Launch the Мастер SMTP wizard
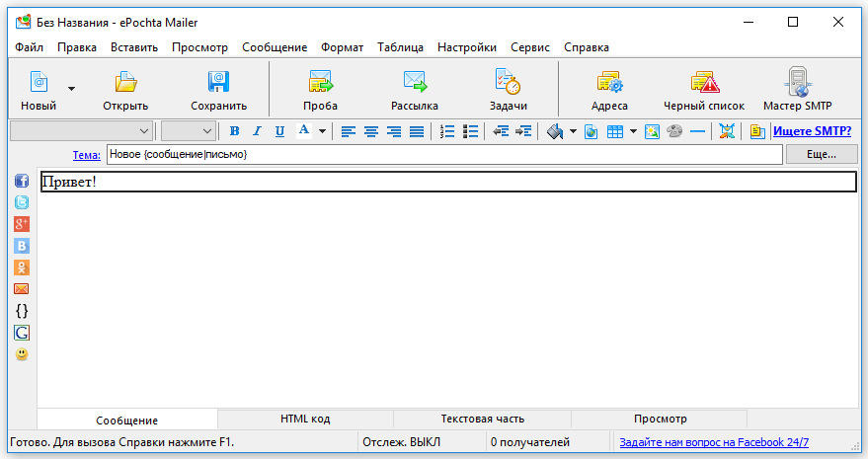Screen dimensions: 868x459 point(798,90)
